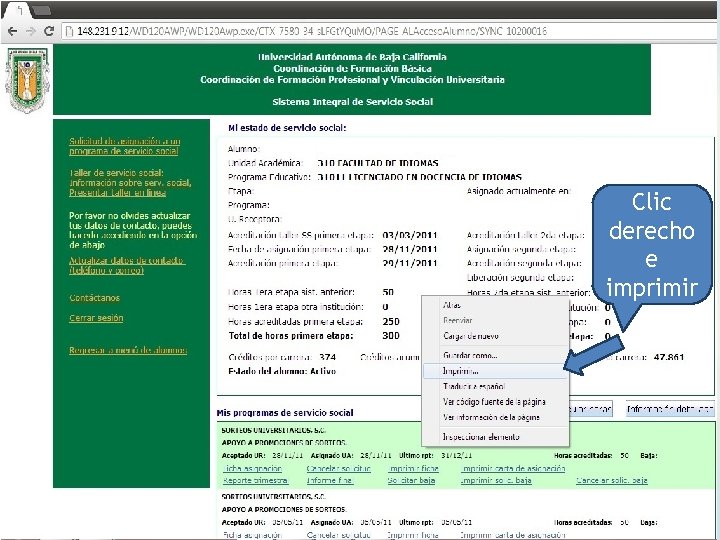Click the Cancelar solic. baja link

pyautogui.click(x=612, y=480)
